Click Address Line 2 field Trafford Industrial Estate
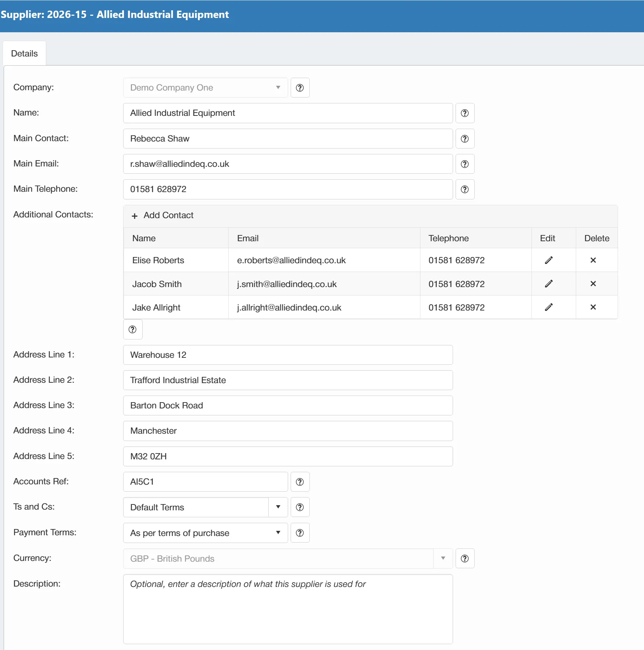This screenshot has width=644, height=650. click(x=288, y=380)
